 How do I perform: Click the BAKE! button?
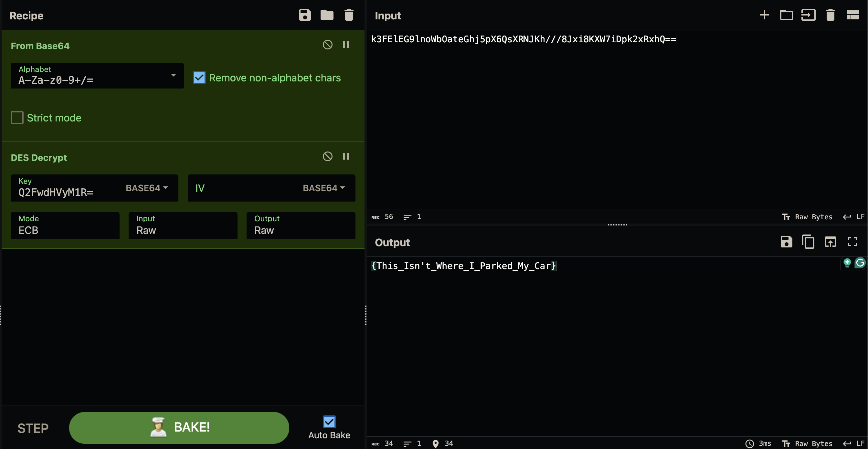point(179,427)
